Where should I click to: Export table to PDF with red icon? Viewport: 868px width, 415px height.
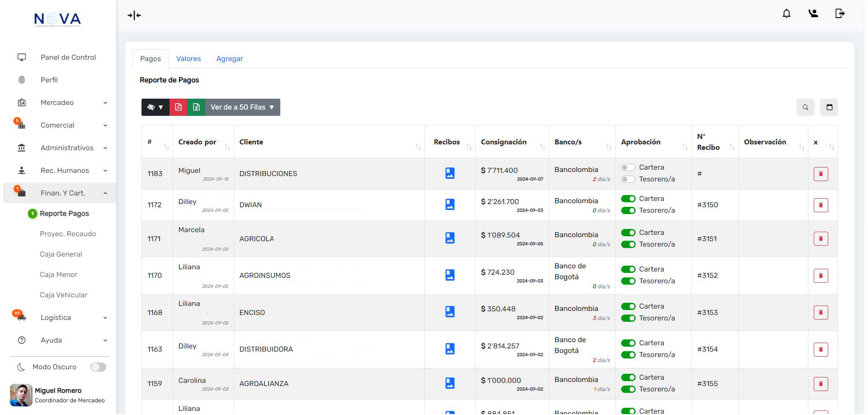click(178, 107)
